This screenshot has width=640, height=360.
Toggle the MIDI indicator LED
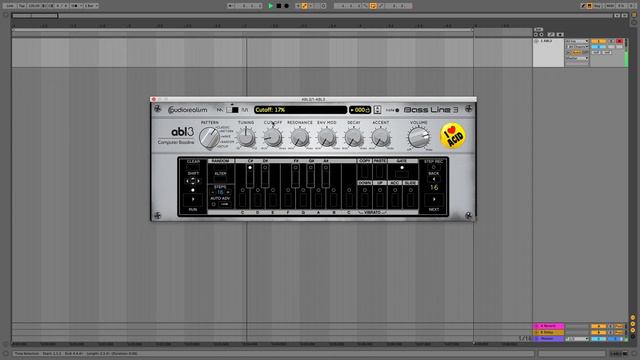click(x=397, y=110)
